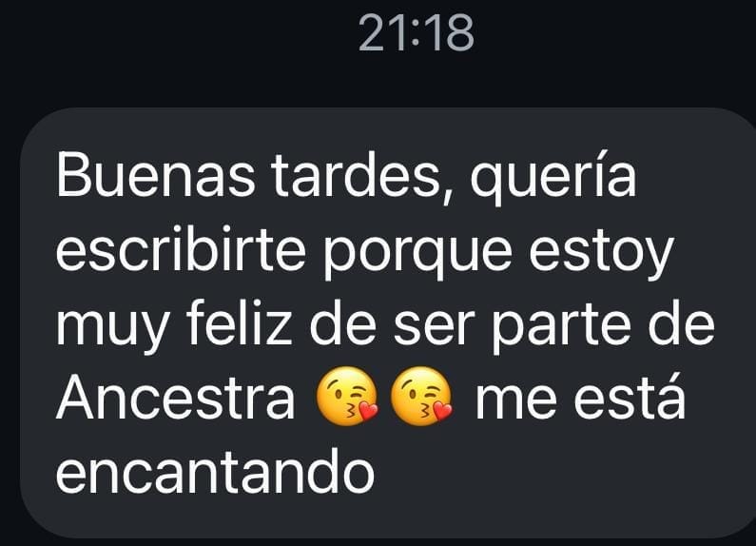Image resolution: width=756 pixels, height=546 pixels.
Task: Select the received message bubble
Action: (x=388, y=322)
